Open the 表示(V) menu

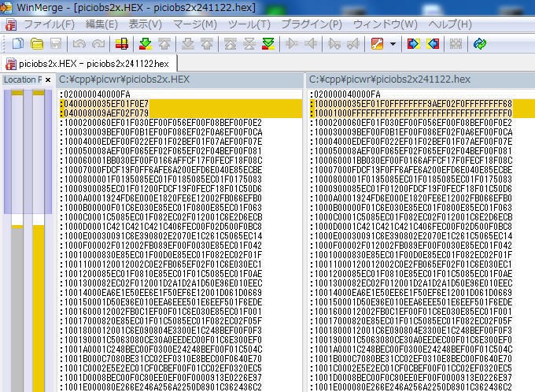[x=145, y=24]
